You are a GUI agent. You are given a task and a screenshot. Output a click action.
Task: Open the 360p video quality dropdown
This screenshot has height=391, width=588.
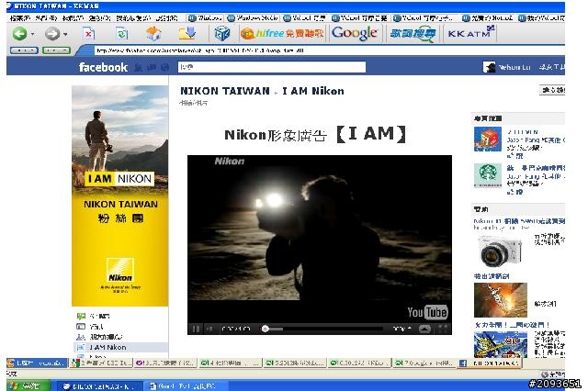click(x=402, y=329)
